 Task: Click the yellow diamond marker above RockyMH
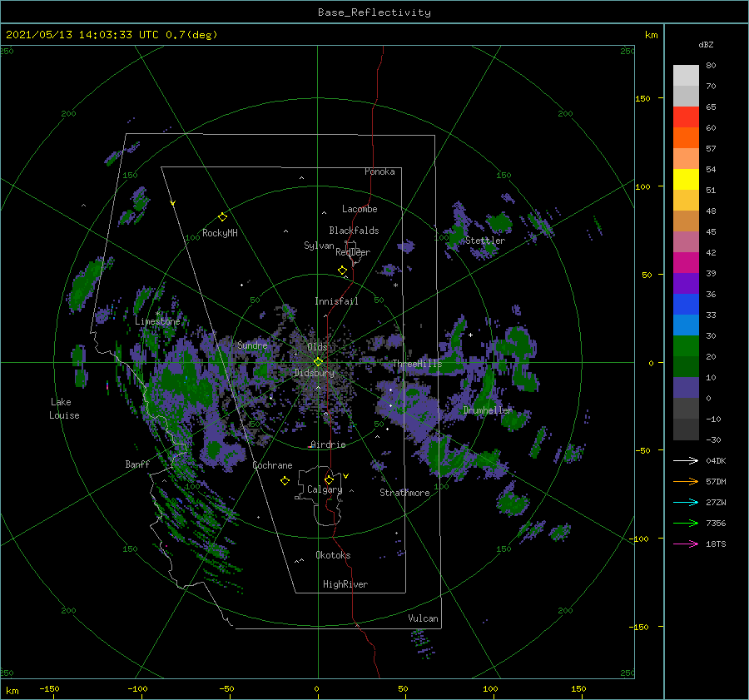(222, 217)
